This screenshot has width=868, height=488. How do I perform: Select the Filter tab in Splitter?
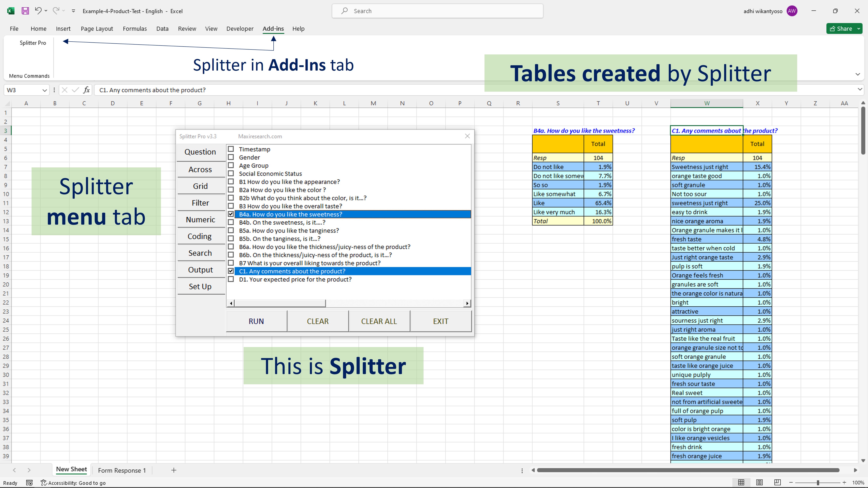point(200,203)
